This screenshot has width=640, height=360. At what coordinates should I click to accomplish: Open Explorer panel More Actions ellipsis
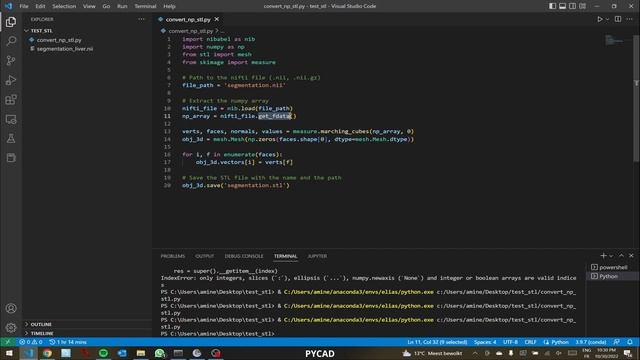(141, 19)
